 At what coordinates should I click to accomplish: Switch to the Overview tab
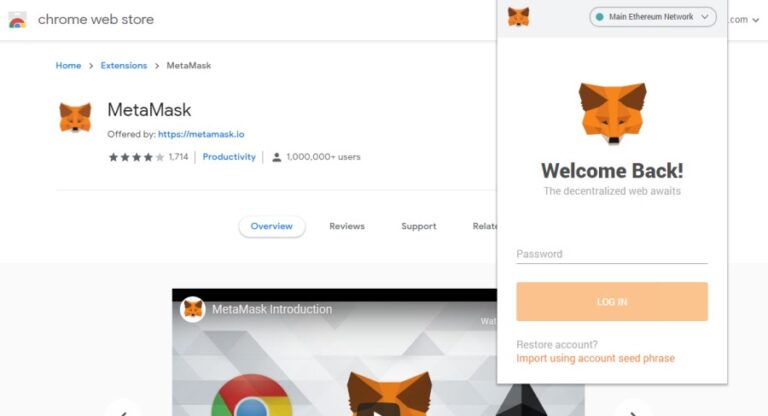(272, 226)
